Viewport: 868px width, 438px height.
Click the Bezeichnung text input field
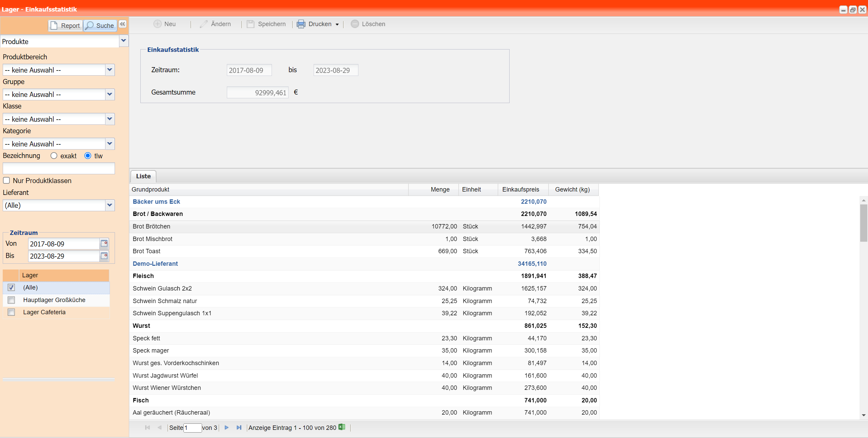coord(59,168)
